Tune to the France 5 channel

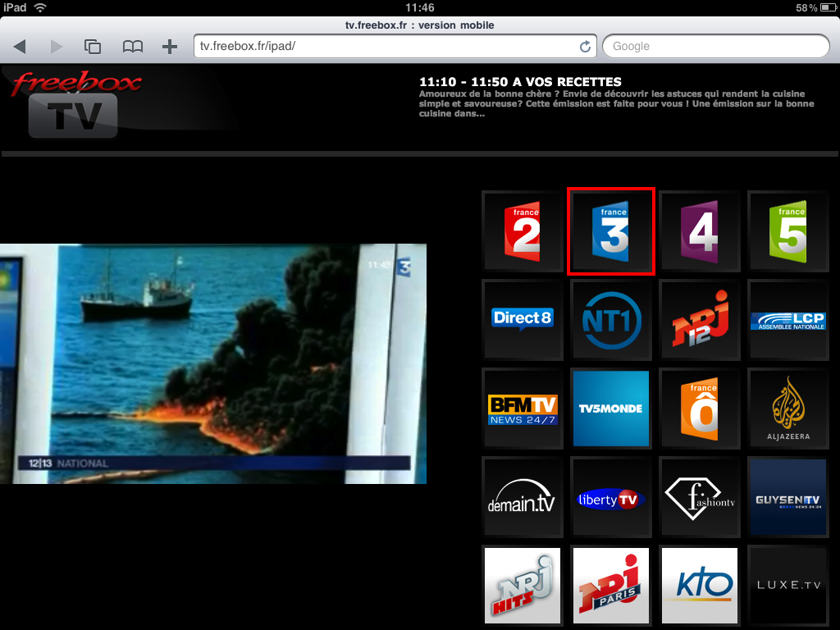click(788, 231)
